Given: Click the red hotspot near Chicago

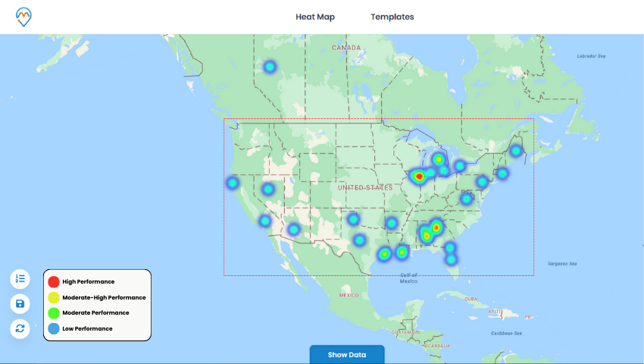Looking at the screenshot, I should 419,176.
